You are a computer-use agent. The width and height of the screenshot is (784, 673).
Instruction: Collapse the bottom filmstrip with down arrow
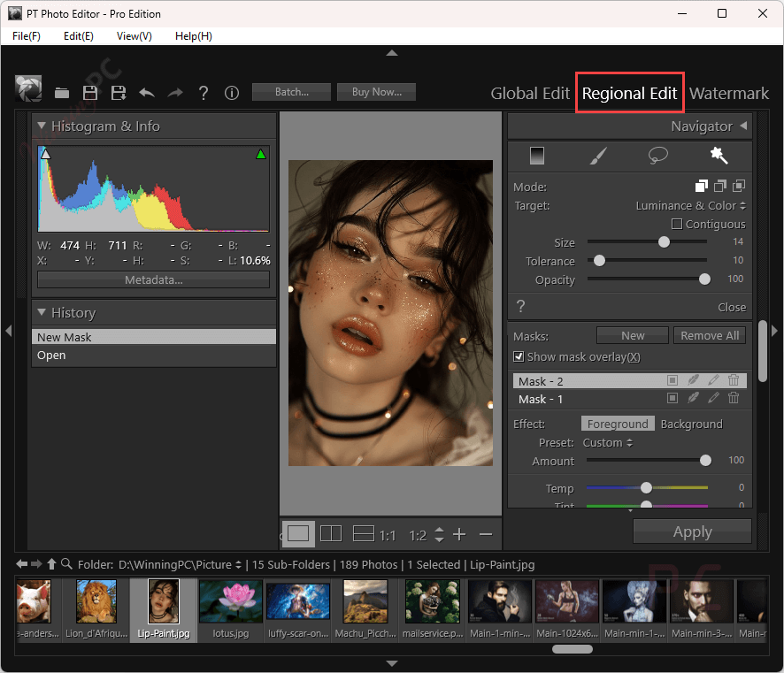392,663
